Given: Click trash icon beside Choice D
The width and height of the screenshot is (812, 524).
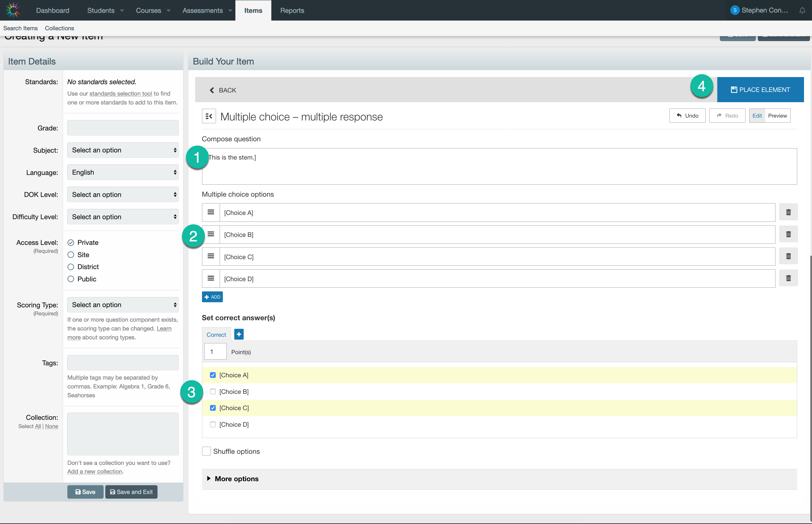Looking at the screenshot, I should 788,278.
